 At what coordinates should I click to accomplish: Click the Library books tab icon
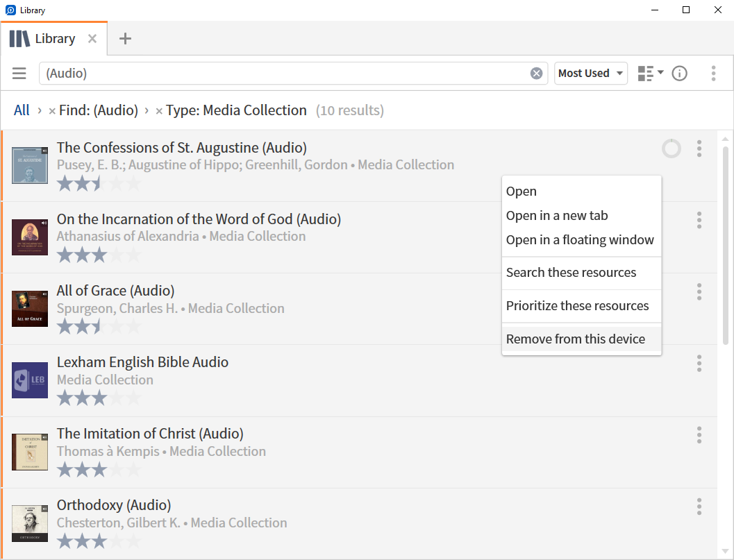pos(19,39)
